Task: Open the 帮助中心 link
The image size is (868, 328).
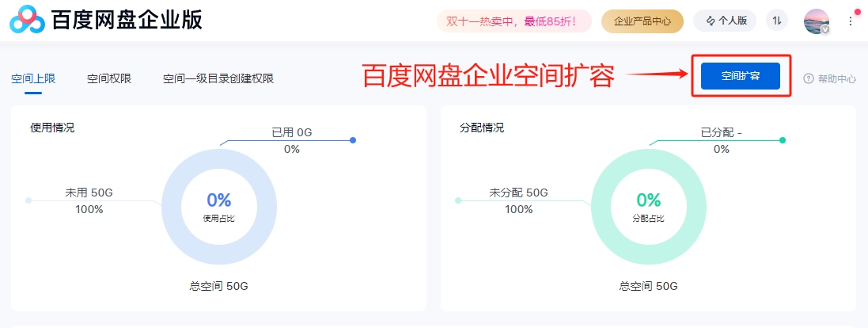Action: 830,78
